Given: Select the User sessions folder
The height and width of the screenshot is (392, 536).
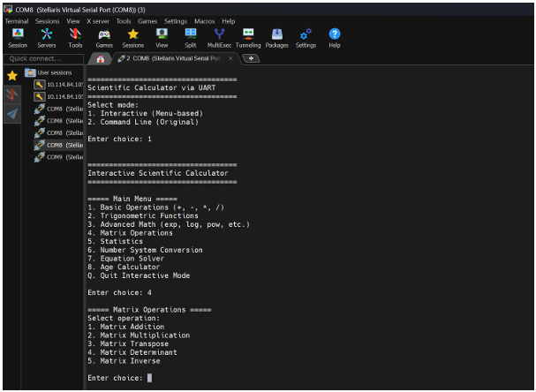Looking at the screenshot, I should 55,72.
